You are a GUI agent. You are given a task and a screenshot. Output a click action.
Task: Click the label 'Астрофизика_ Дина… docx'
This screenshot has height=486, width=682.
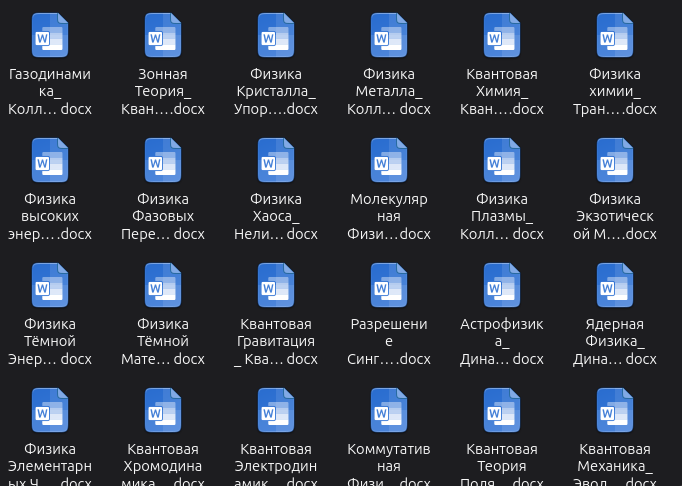click(502, 341)
